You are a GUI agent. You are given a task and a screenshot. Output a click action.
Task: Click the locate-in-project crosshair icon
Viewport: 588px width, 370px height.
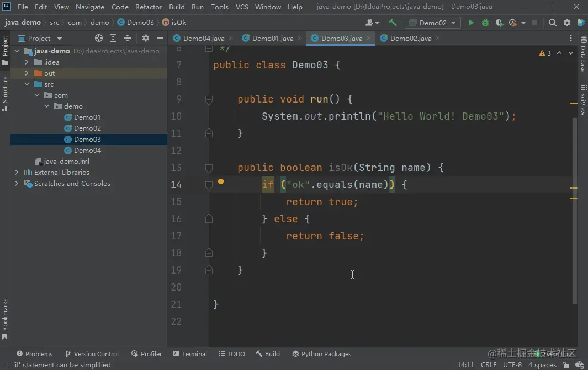(x=99, y=38)
